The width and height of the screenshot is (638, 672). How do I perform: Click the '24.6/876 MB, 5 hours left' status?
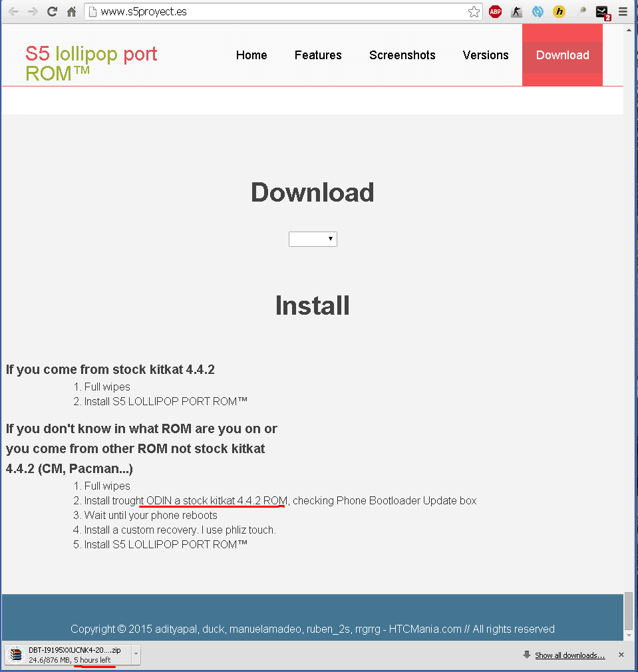69,660
